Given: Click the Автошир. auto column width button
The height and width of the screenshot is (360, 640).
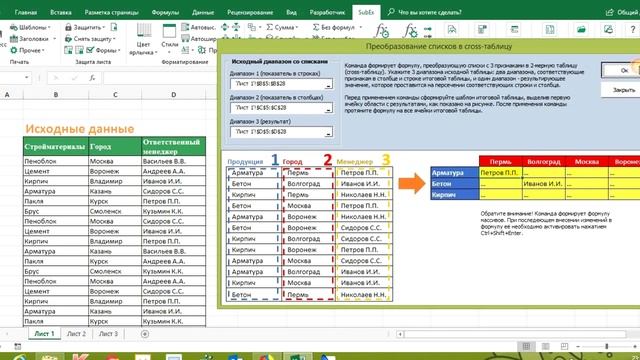Looking at the screenshot, I should pos(198,39).
